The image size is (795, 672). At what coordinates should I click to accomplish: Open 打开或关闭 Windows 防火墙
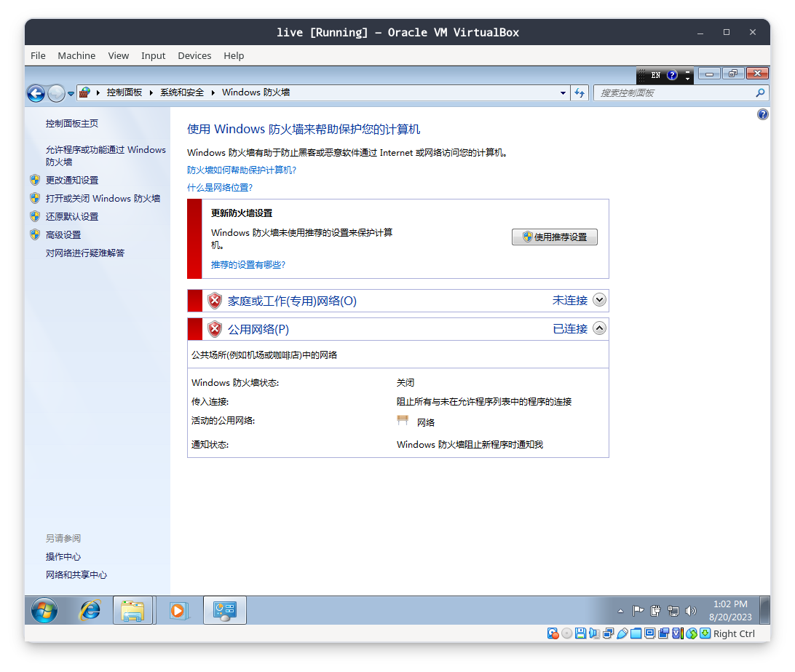pos(103,198)
